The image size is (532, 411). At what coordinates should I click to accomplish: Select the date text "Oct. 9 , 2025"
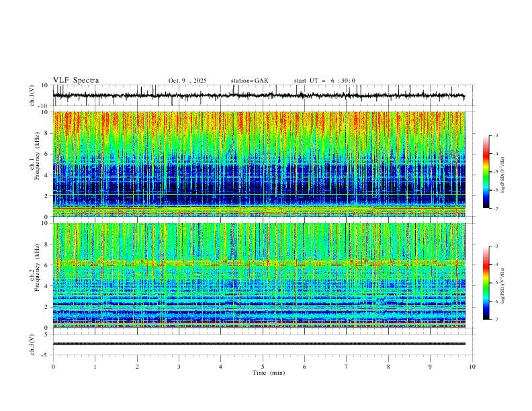pyautogui.click(x=187, y=81)
